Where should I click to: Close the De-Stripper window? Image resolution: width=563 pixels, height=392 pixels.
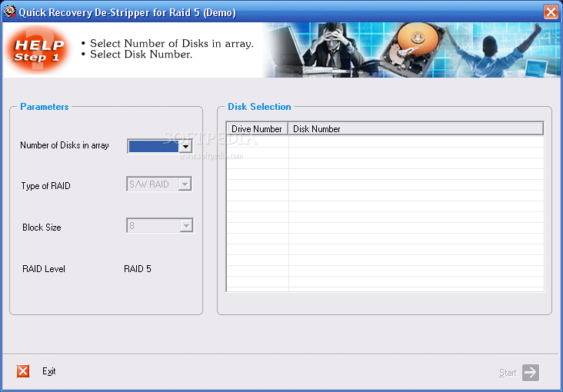coord(551,12)
